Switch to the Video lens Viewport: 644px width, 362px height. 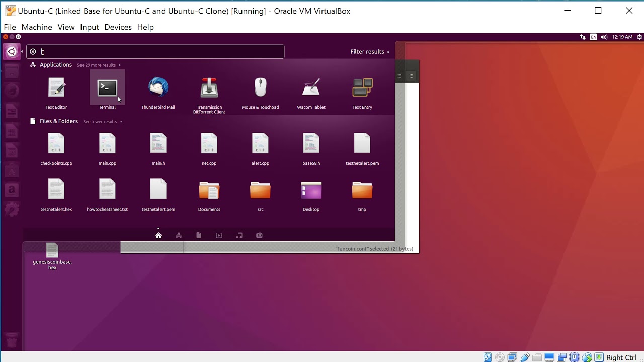pyautogui.click(x=219, y=235)
